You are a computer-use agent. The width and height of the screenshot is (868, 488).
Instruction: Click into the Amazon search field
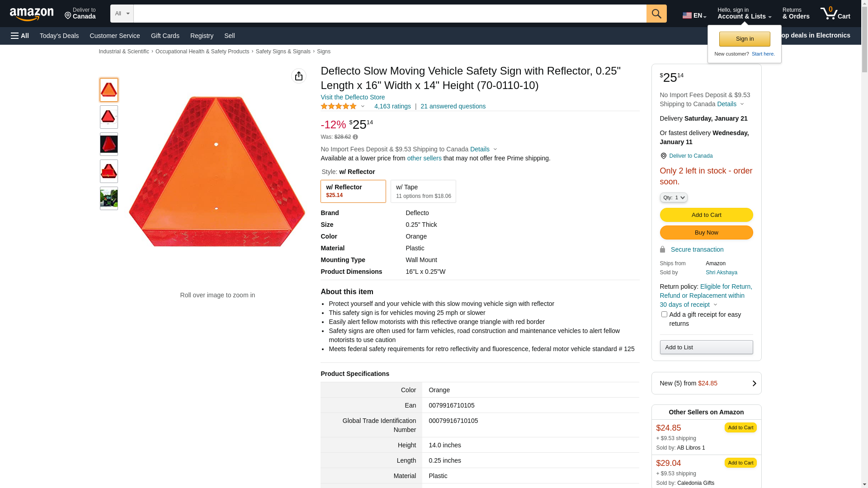pos(389,14)
